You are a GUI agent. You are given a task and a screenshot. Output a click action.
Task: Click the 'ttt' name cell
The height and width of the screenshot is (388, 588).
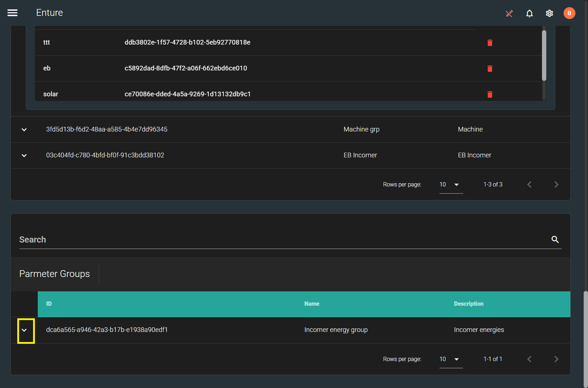(46, 42)
